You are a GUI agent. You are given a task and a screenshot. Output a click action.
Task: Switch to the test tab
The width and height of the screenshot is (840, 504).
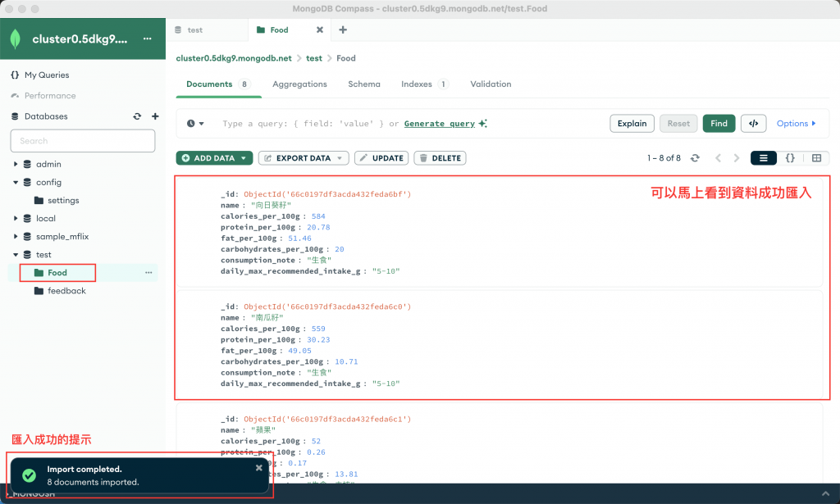click(208, 30)
